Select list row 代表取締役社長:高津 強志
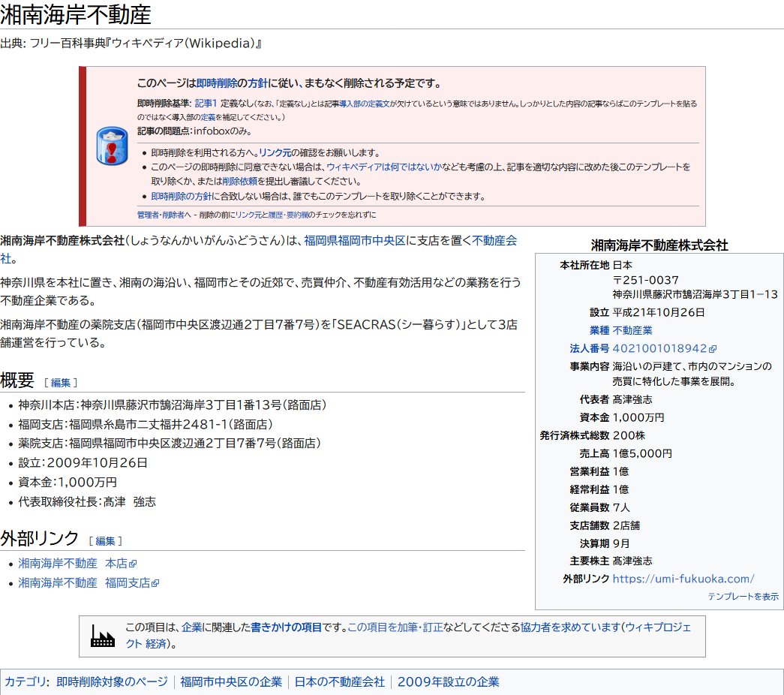The image size is (784, 695). (87, 502)
